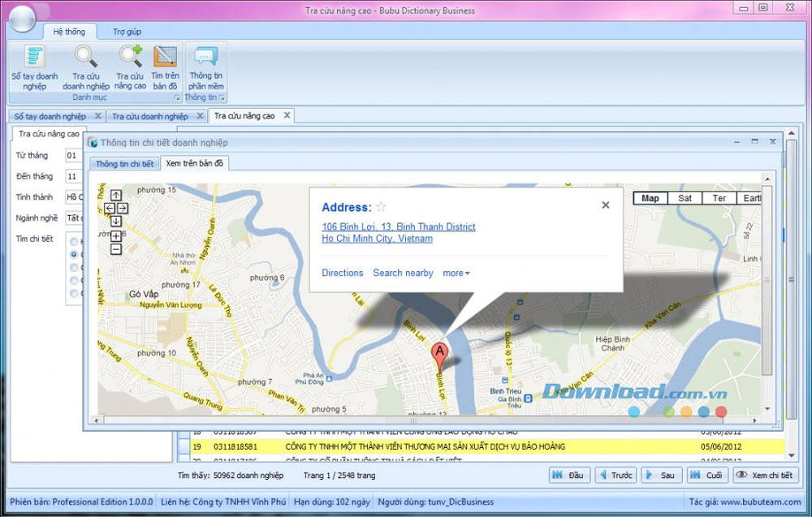The image size is (812, 517).
Task: Zoom in the map with plus button
Action: click(x=116, y=236)
